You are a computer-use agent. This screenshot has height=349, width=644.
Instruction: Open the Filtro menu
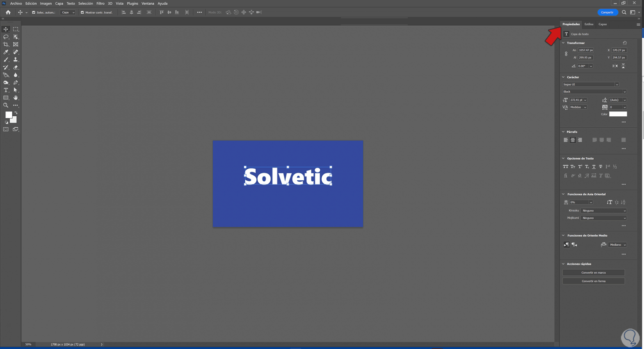point(100,4)
